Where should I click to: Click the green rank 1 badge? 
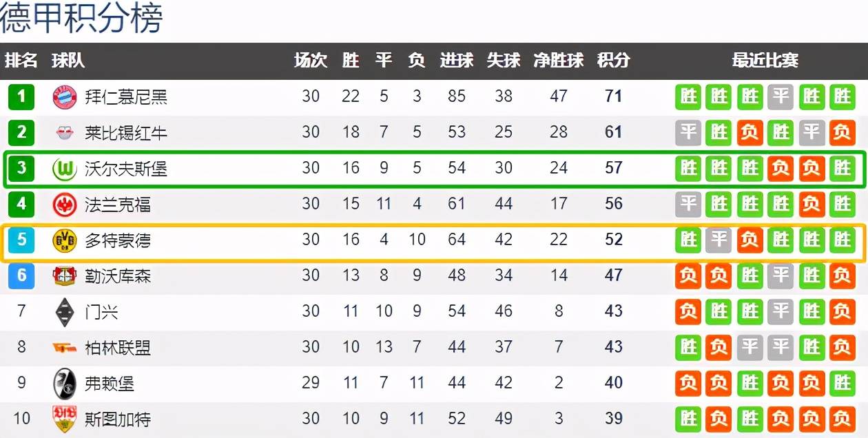tap(21, 96)
